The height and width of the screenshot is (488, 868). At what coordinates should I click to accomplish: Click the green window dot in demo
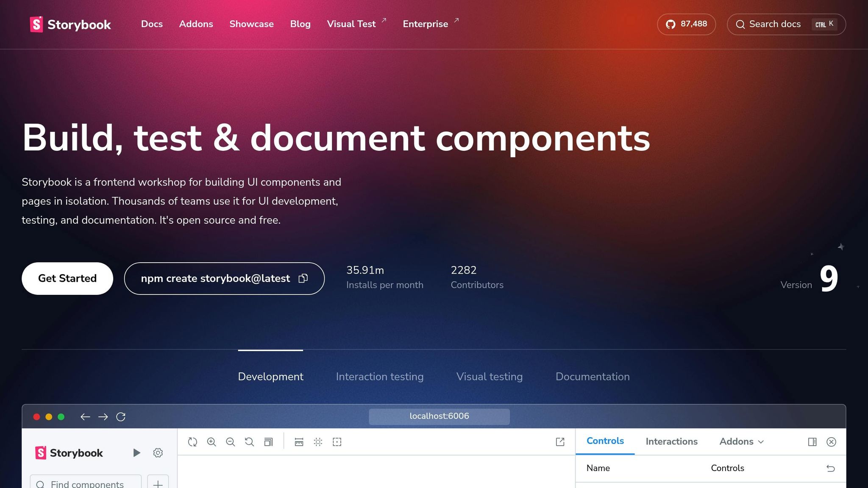click(x=61, y=417)
